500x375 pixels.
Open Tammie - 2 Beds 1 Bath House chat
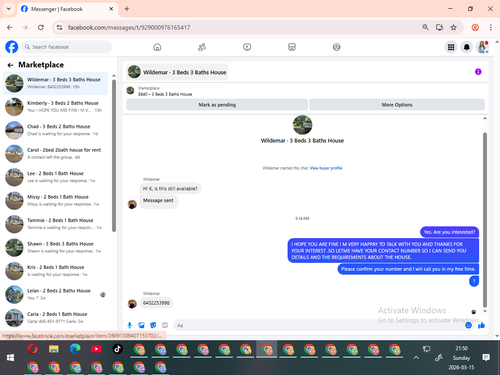point(55,224)
